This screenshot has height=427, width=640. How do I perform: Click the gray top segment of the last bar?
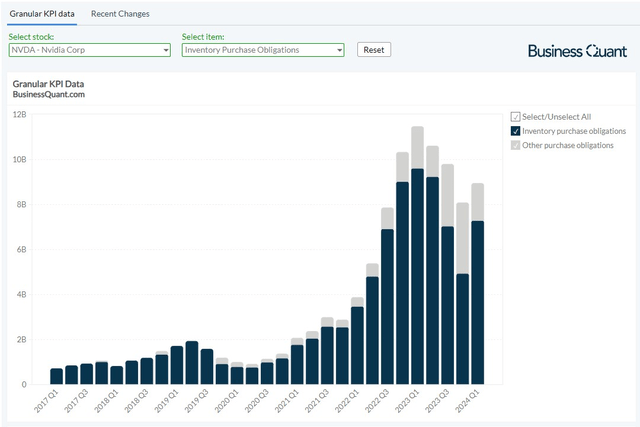coord(478,202)
